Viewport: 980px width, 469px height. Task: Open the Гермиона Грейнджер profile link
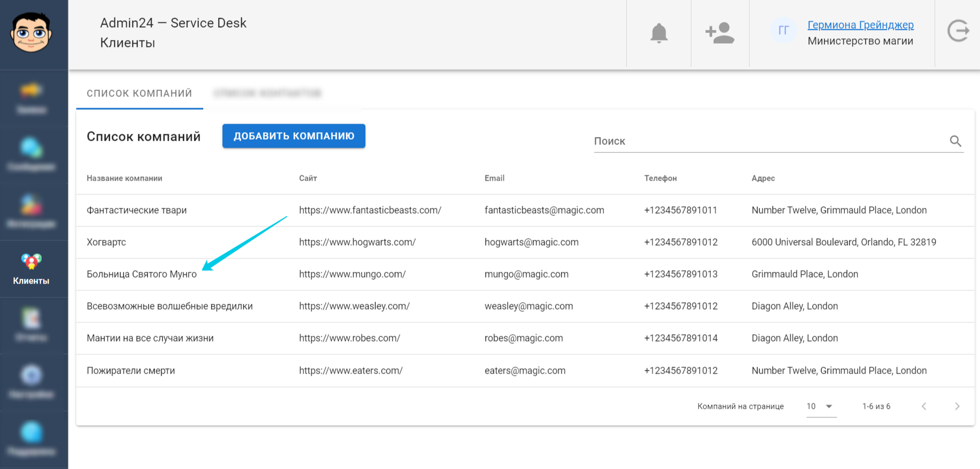pos(861,25)
